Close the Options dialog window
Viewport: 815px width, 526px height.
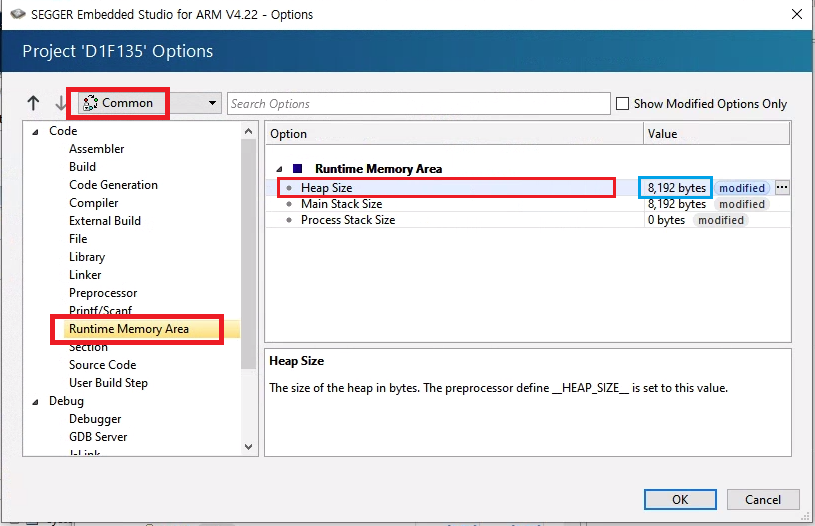click(x=797, y=14)
